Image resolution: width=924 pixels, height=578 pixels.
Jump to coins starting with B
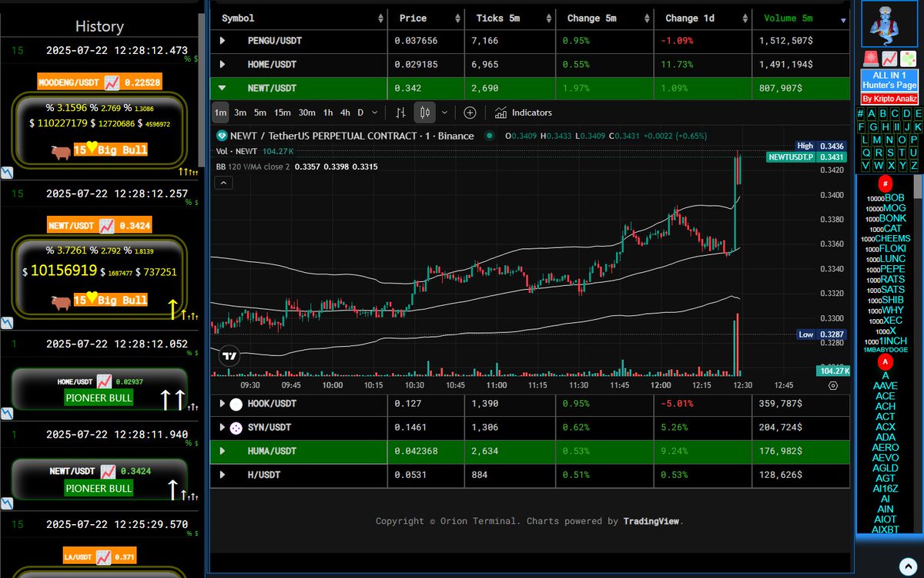[884, 114]
